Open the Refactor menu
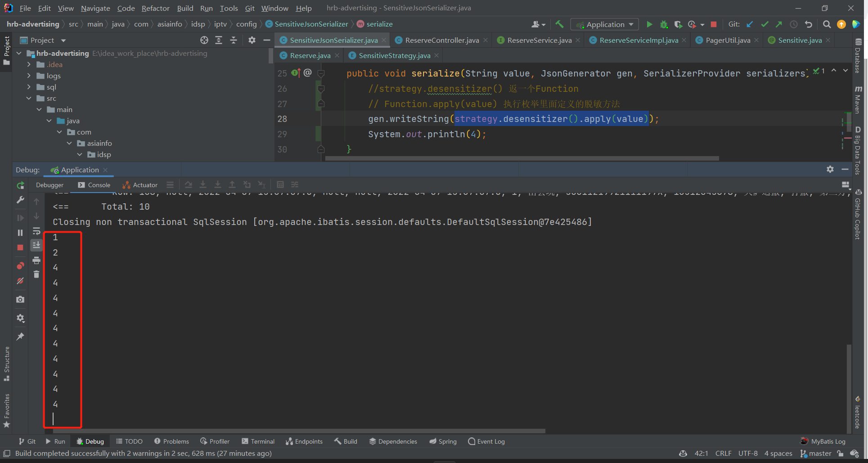Image resolution: width=868 pixels, height=463 pixels. 155,8
